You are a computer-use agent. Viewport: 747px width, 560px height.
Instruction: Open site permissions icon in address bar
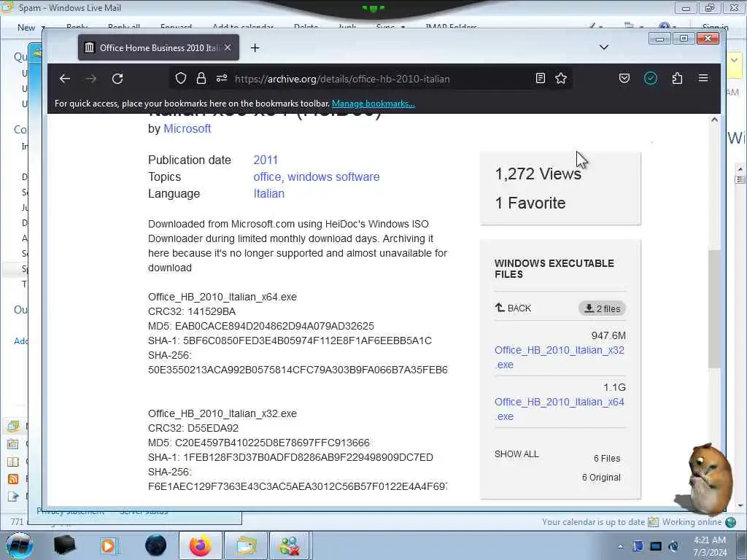222,79
